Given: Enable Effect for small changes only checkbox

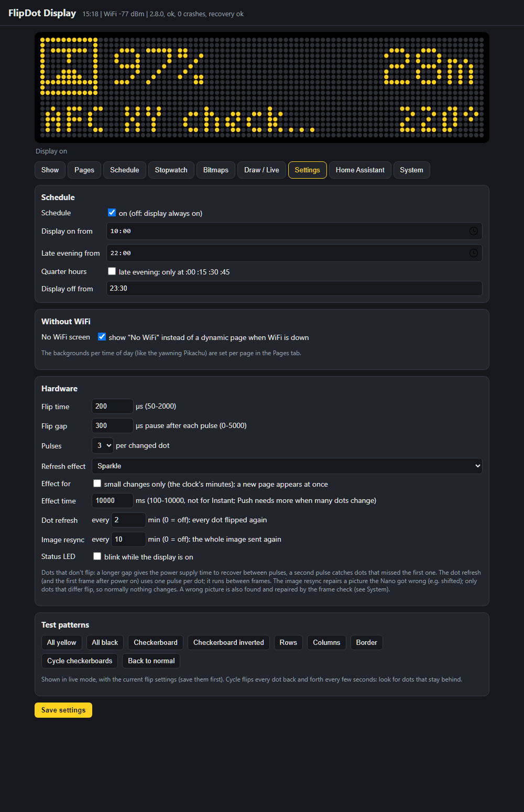Looking at the screenshot, I should pyautogui.click(x=97, y=484).
